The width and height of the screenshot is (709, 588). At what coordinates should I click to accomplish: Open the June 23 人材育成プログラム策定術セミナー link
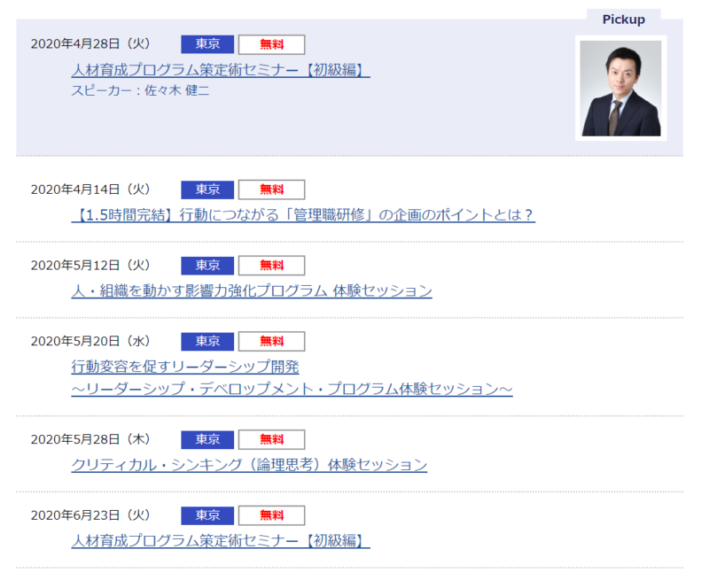tap(221, 540)
